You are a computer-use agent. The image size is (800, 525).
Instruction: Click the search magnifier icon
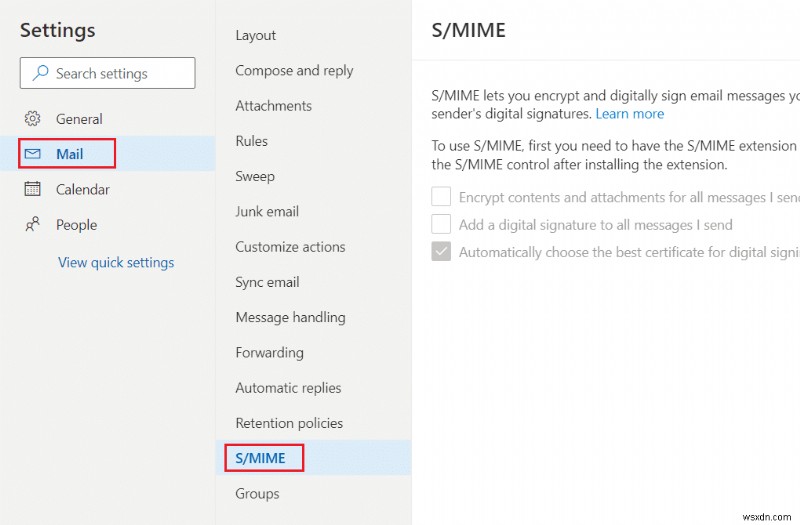(x=41, y=73)
